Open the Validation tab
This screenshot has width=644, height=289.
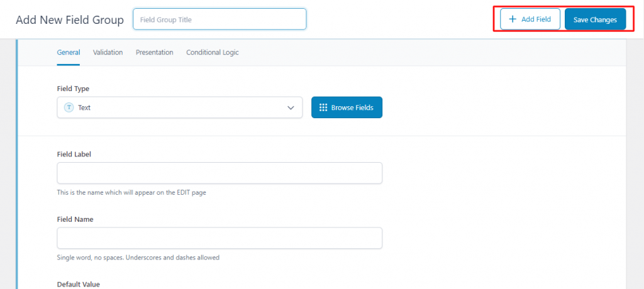coord(108,53)
